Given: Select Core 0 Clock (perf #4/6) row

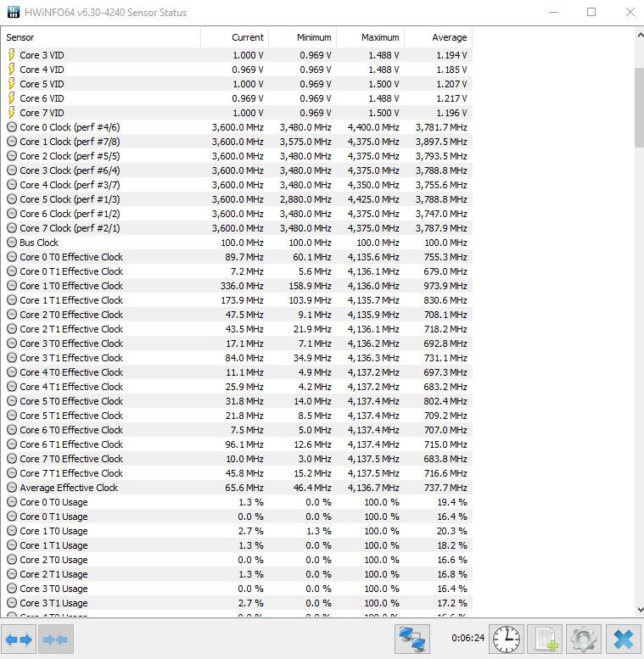Looking at the screenshot, I should [237, 127].
